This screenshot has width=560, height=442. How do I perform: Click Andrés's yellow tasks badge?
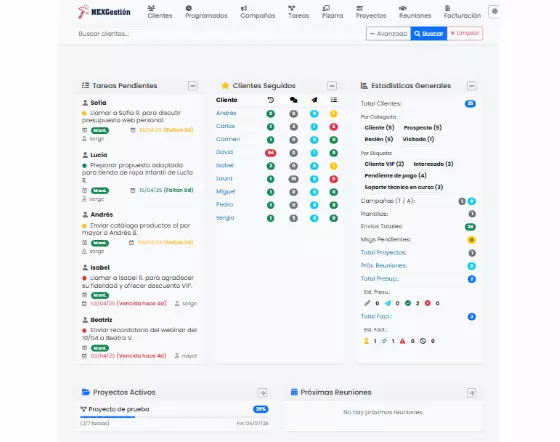click(x=334, y=114)
